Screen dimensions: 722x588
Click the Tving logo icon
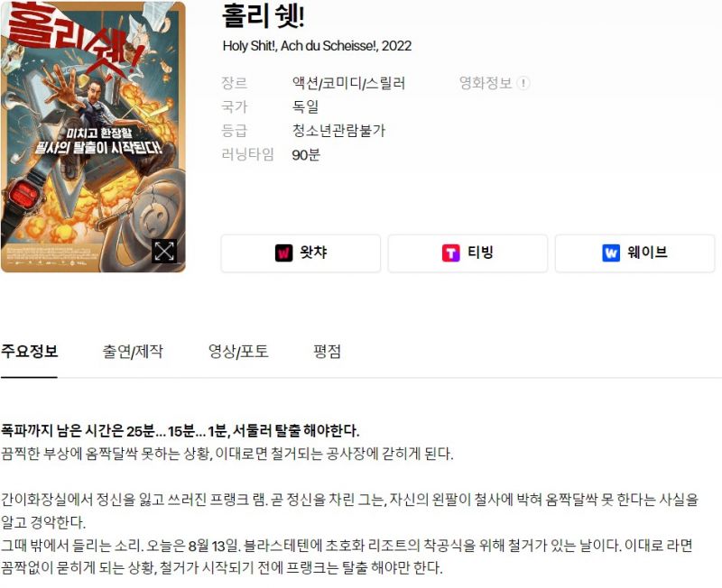(450, 253)
